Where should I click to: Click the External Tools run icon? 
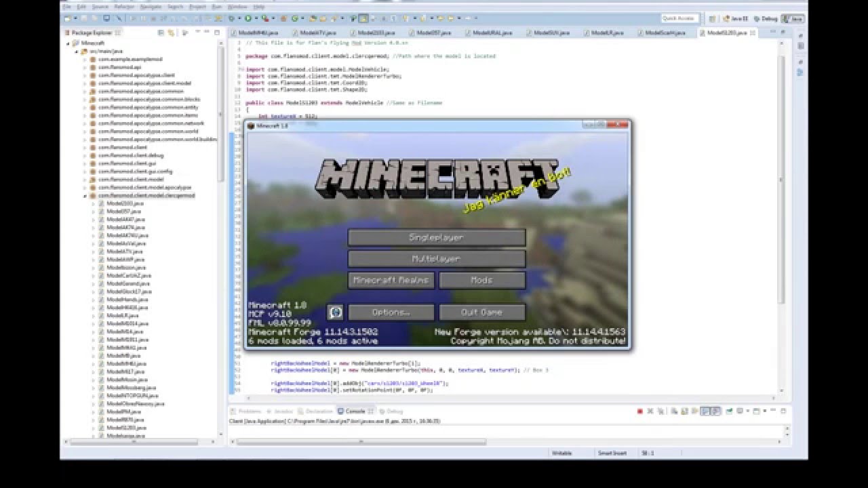tap(264, 18)
